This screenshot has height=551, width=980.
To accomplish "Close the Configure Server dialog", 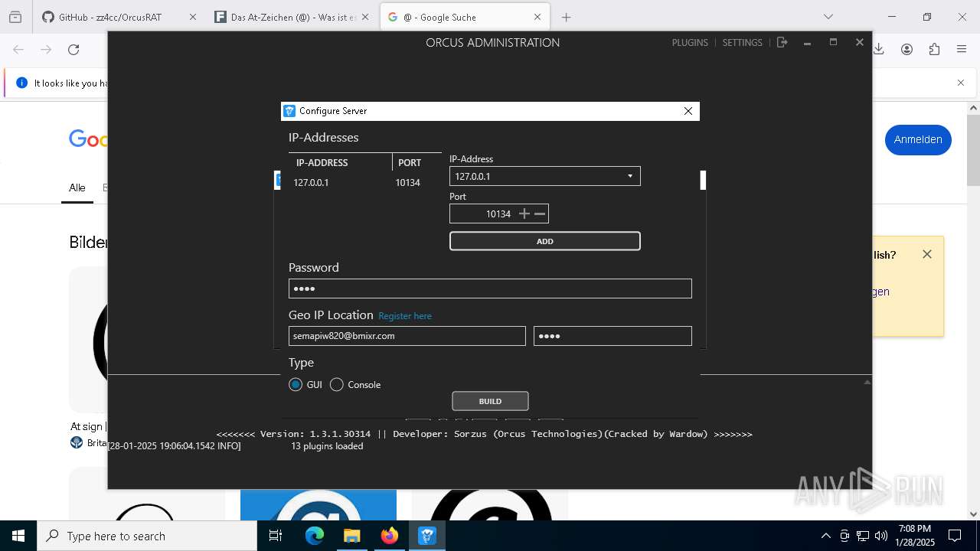I will click(688, 111).
